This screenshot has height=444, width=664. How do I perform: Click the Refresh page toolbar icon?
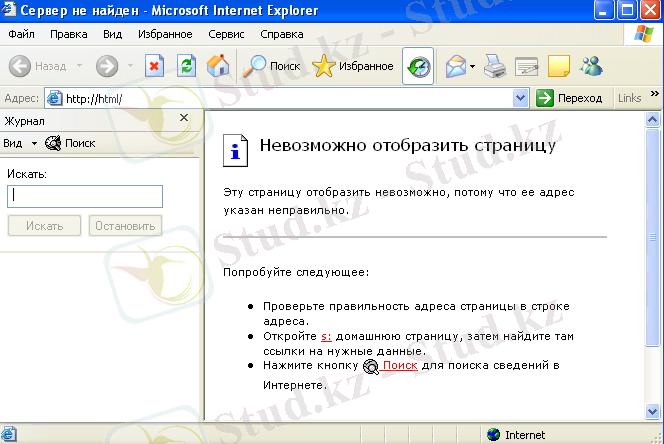[186, 67]
